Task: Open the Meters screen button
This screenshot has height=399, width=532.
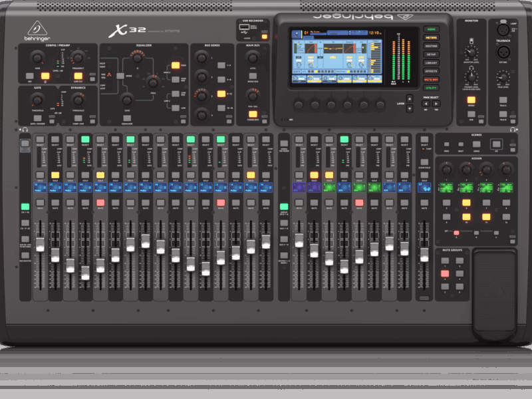Action: click(431, 38)
